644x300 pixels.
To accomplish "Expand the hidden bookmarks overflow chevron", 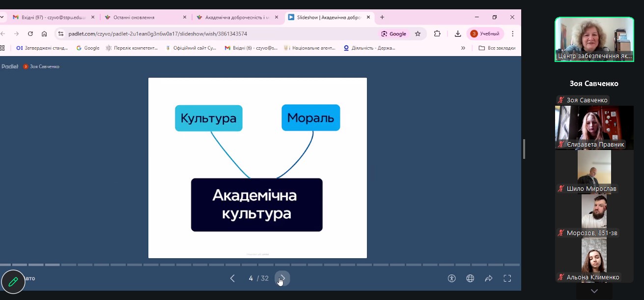I will tap(463, 48).
